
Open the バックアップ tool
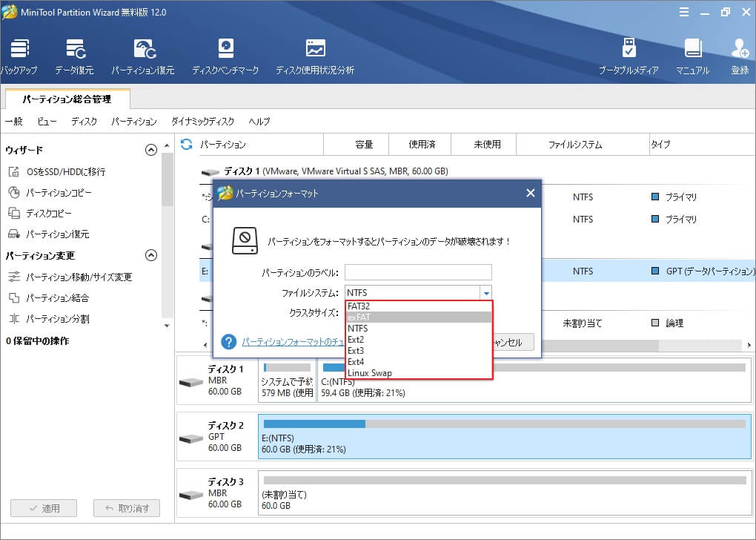pos(20,52)
